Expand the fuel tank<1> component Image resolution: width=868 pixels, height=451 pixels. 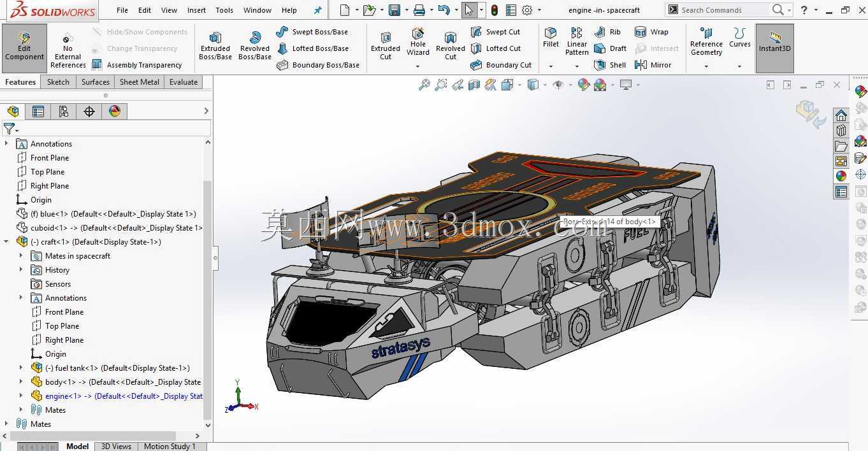(x=21, y=368)
